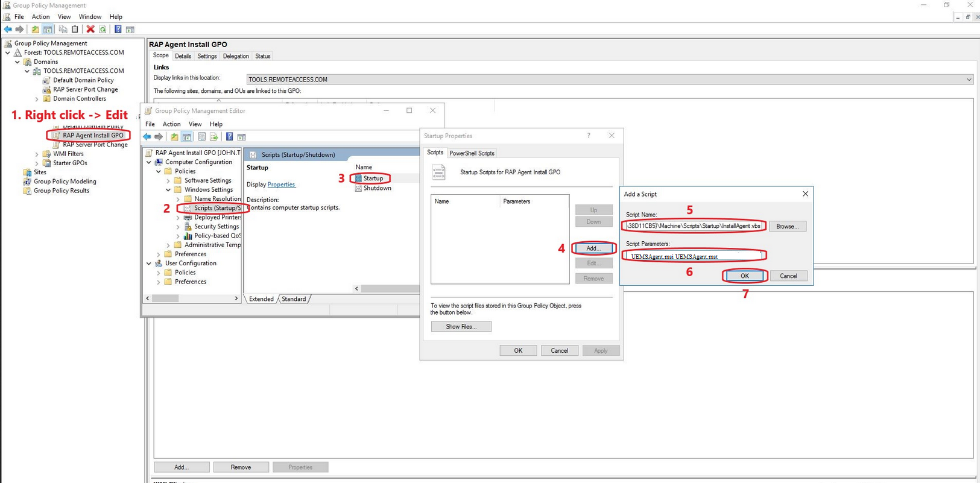Click Back arrow in Group Policy Management toolbar
The height and width of the screenshot is (483, 980).
click(x=8, y=29)
